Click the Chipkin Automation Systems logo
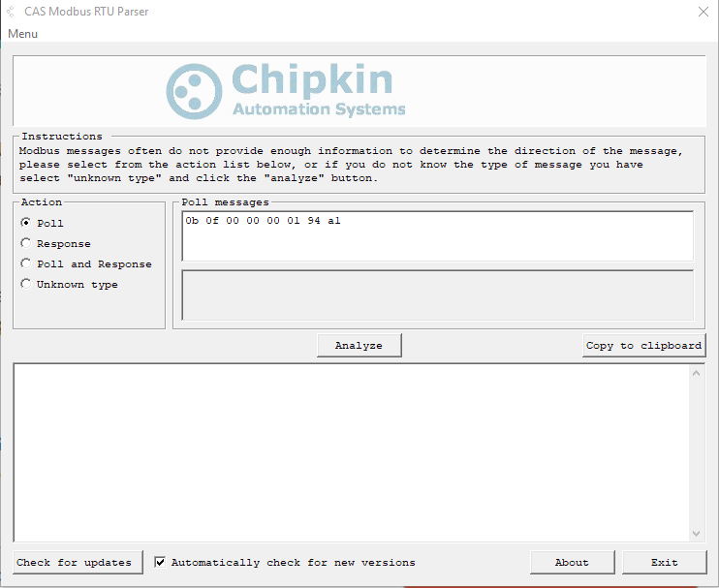The width and height of the screenshot is (719, 588). 286,91
